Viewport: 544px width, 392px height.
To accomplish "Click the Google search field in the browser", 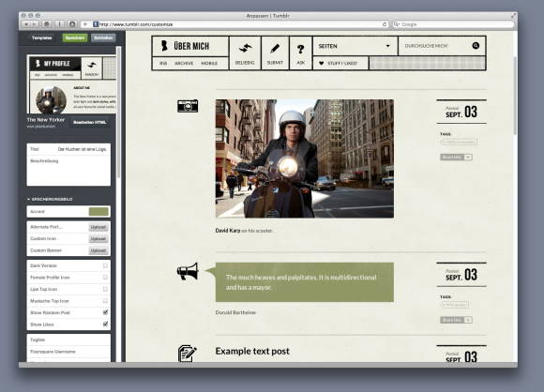I will (453, 24).
